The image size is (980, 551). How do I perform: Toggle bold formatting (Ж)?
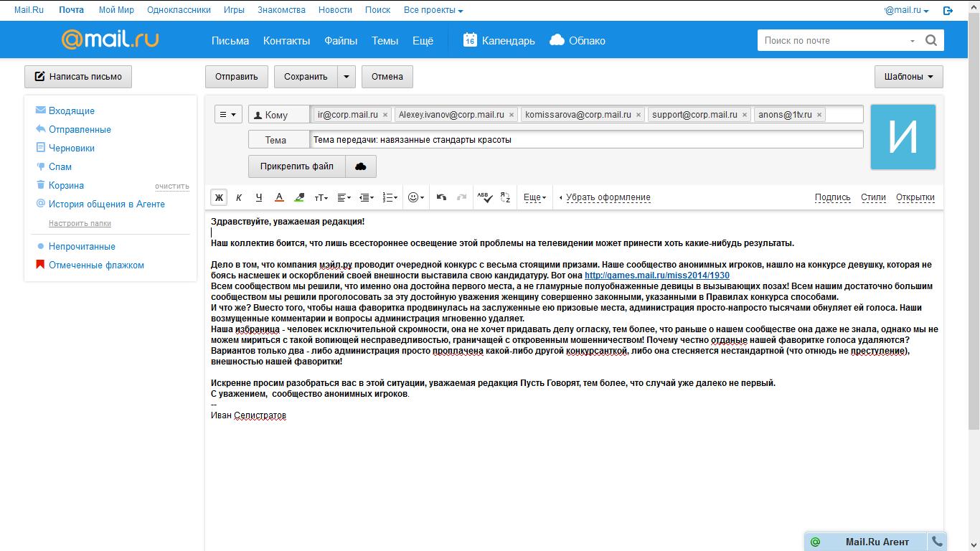pos(219,197)
